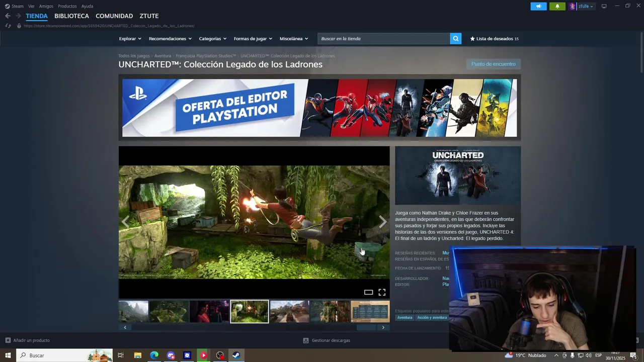Focus the Buscar en la tienda field
The width and height of the screenshot is (644, 362).
click(384, 39)
